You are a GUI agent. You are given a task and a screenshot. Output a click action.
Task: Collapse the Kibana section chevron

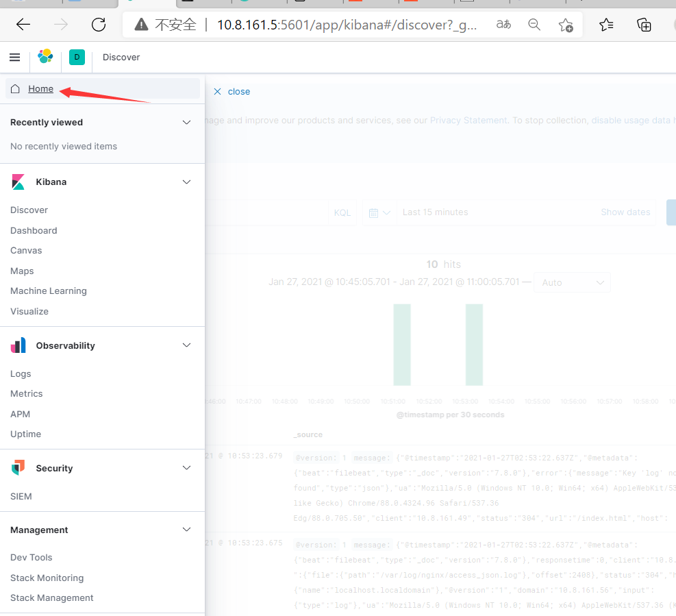click(187, 182)
